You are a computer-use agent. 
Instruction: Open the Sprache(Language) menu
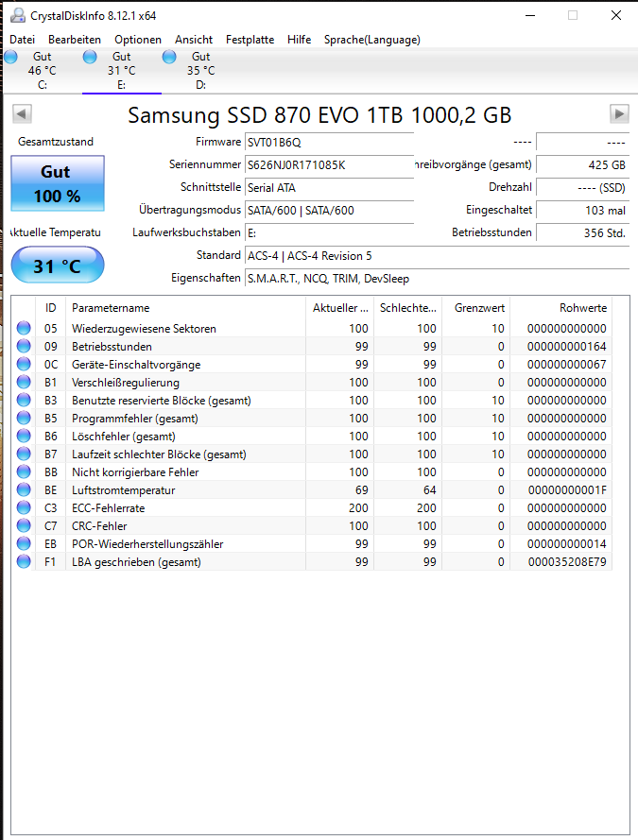tap(371, 40)
